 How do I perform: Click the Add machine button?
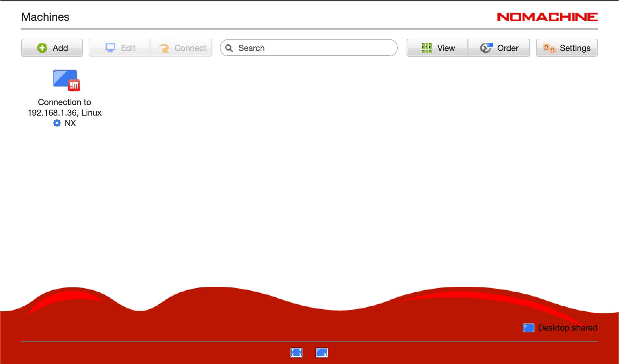[x=52, y=48]
